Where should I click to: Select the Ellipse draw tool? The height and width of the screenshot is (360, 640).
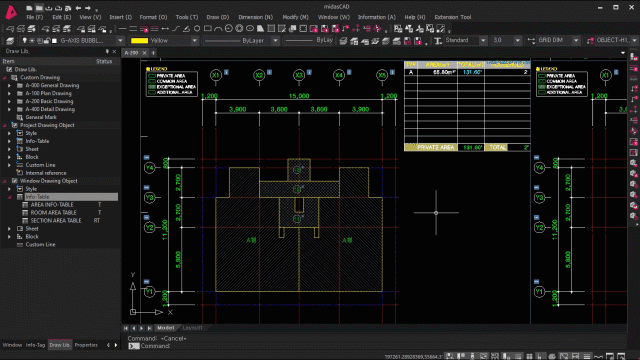tap(249, 29)
